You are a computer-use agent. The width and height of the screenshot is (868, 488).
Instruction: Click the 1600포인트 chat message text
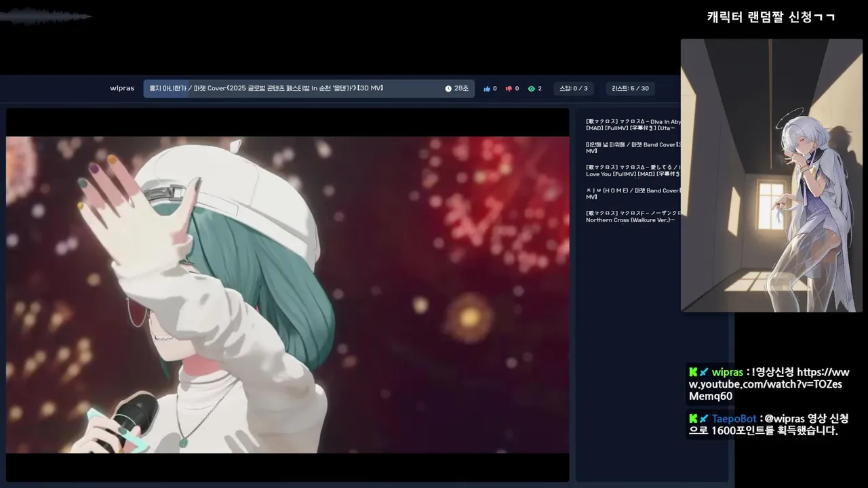pos(769,425)
